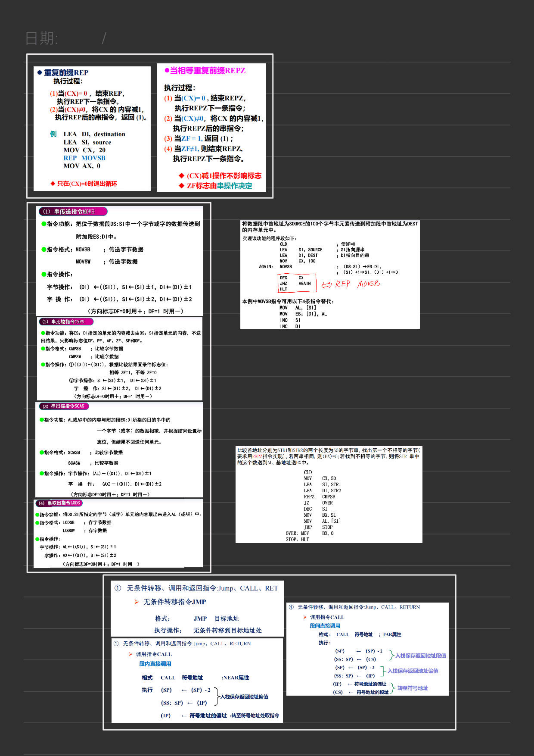Click the "MOV ES:[DI], AL" line
The width and height of the screenshot is (534, 756).
tap(303, 314)
